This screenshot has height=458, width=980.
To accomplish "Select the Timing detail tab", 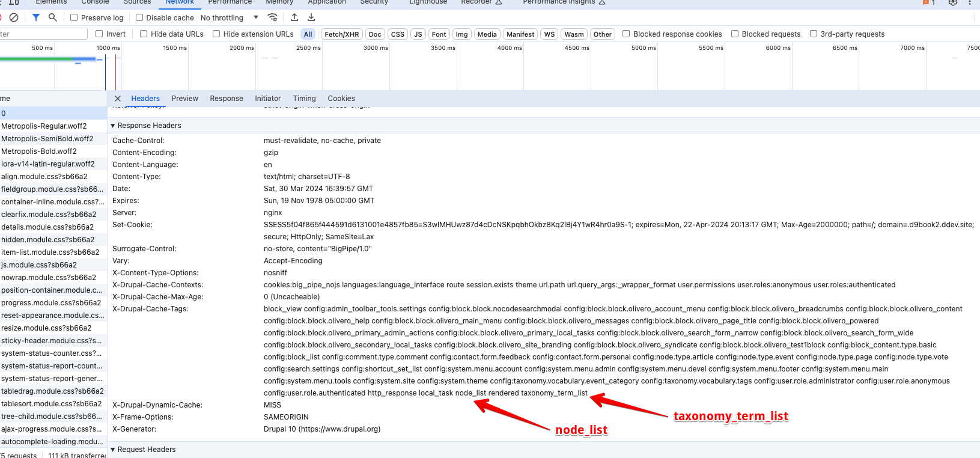I will pos(304,99).
